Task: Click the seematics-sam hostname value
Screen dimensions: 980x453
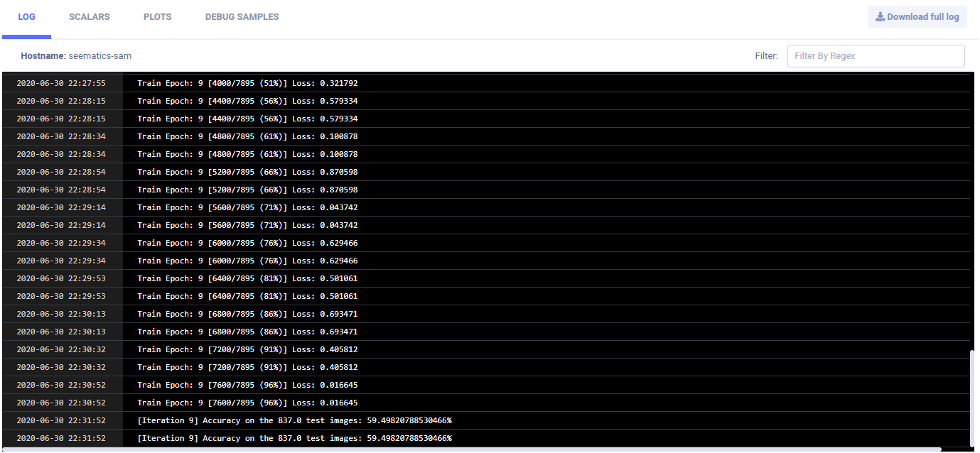Action: (100, 56)
